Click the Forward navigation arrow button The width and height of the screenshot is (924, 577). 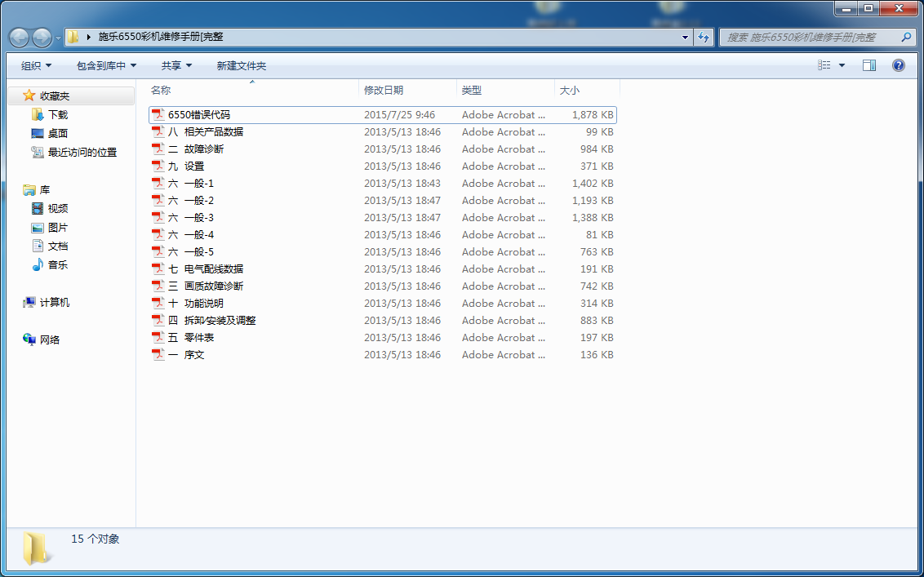point(42,37)
